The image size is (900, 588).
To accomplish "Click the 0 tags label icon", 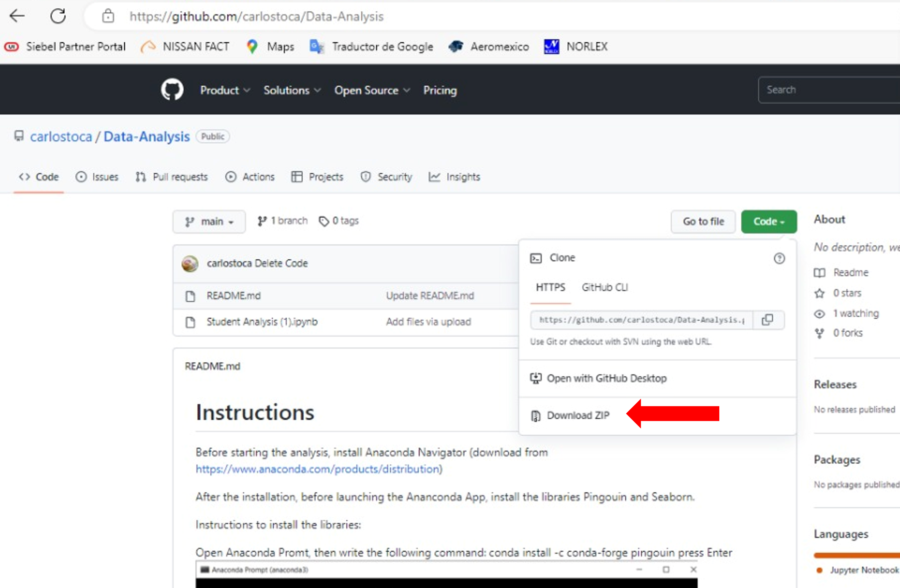I will [x=324, y=221].
